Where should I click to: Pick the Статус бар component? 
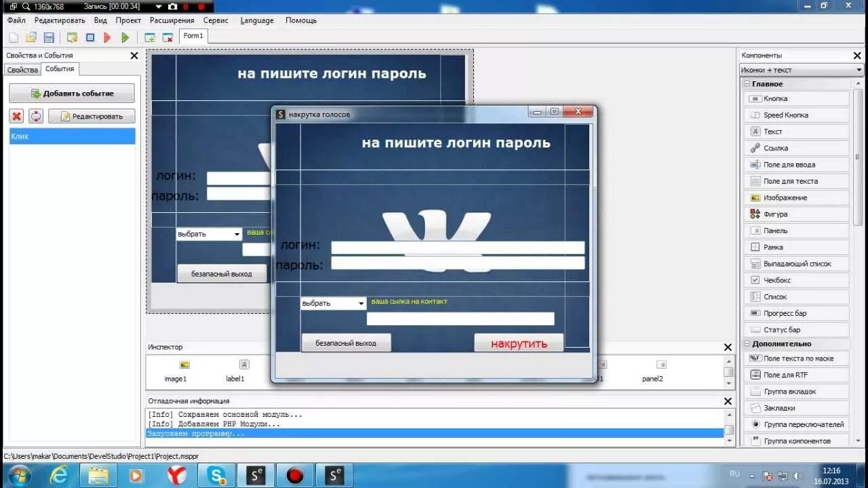797,330
